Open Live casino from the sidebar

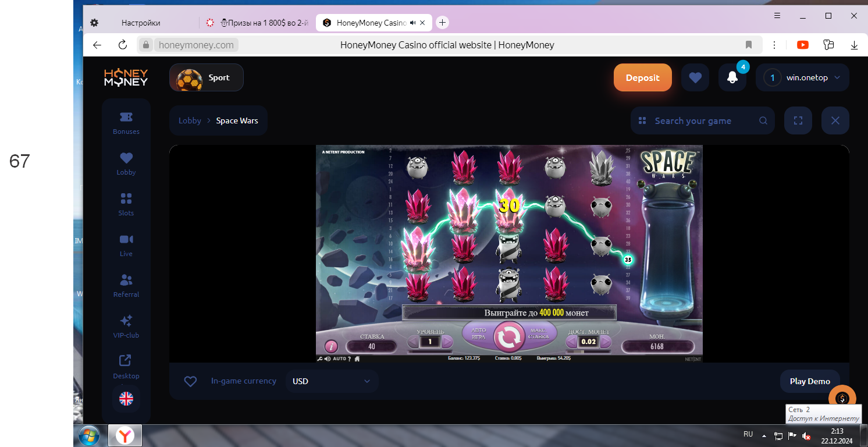coord(126,245)
